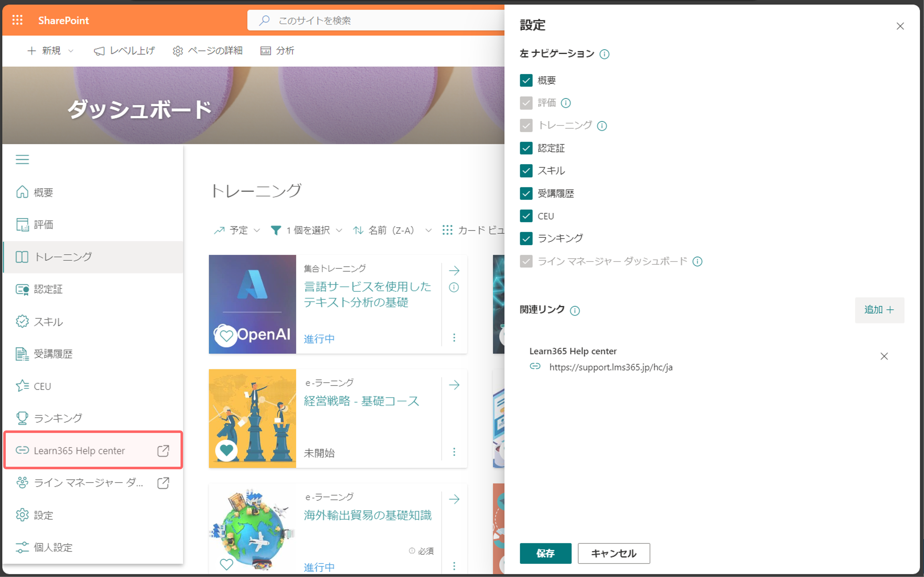Click the info icon next to 左 ナビゲーション

(604, 54)
